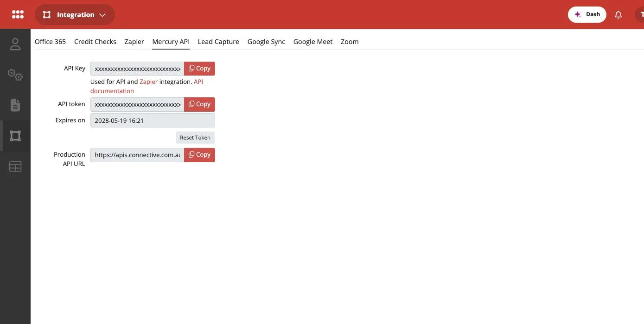Open the table layout icon in sidebar
The image size is (644, 324).
[15, 166]
